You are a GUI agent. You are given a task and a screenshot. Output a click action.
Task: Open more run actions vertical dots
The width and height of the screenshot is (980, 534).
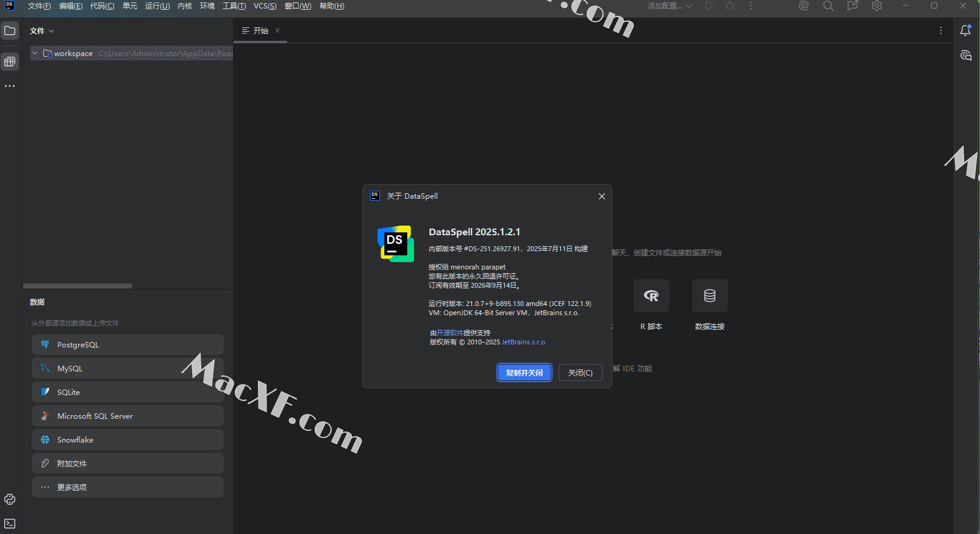click(x=751, y=6)
